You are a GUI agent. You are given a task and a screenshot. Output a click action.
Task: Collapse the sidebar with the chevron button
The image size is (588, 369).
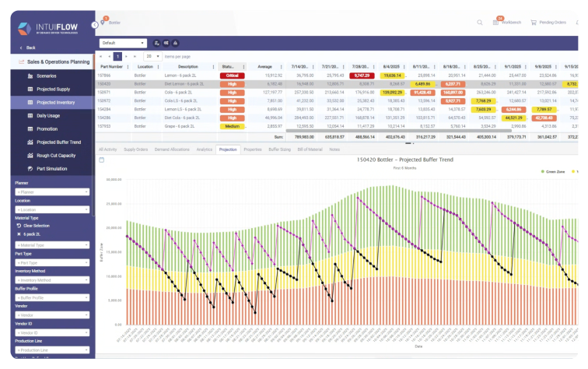coord(95,25)
